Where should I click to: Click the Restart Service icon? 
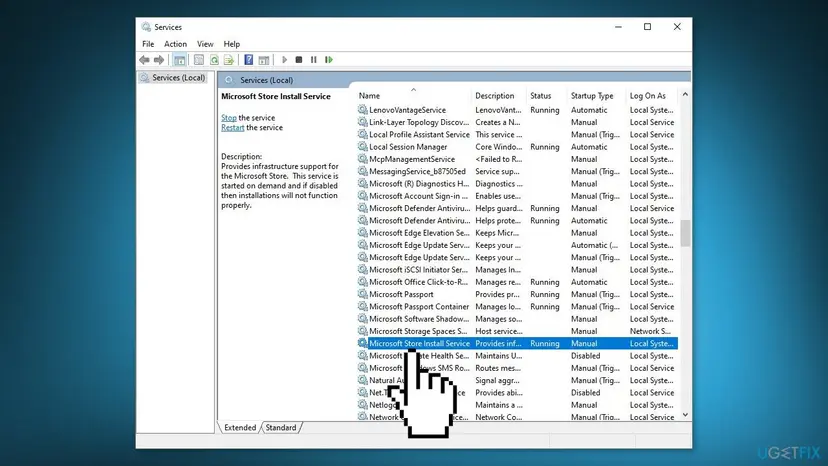coord(329,60)
